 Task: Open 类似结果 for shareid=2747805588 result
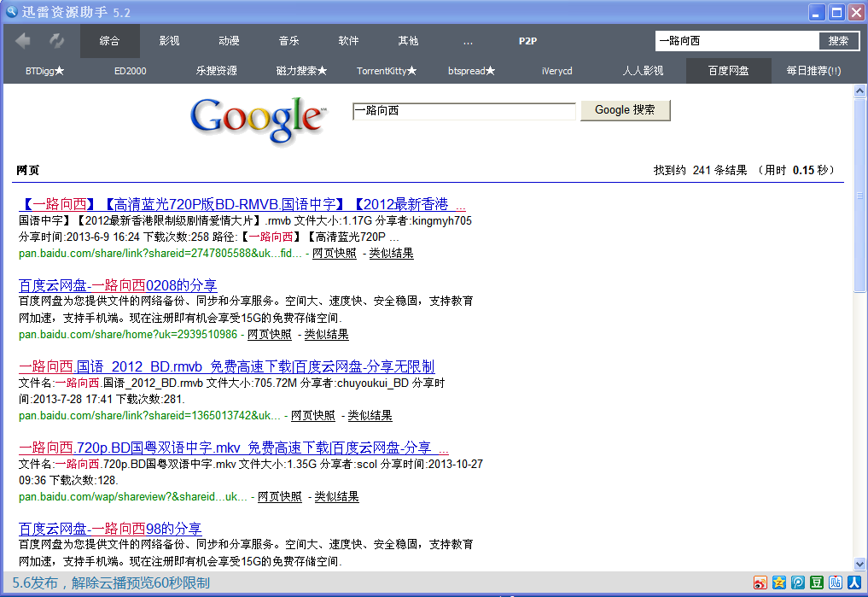(392, 253)
